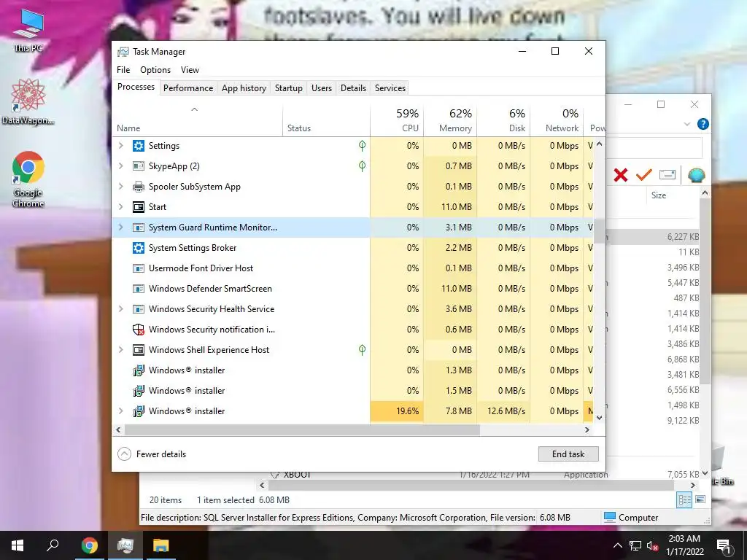Sort by the Memory column header

pos(450,120)
